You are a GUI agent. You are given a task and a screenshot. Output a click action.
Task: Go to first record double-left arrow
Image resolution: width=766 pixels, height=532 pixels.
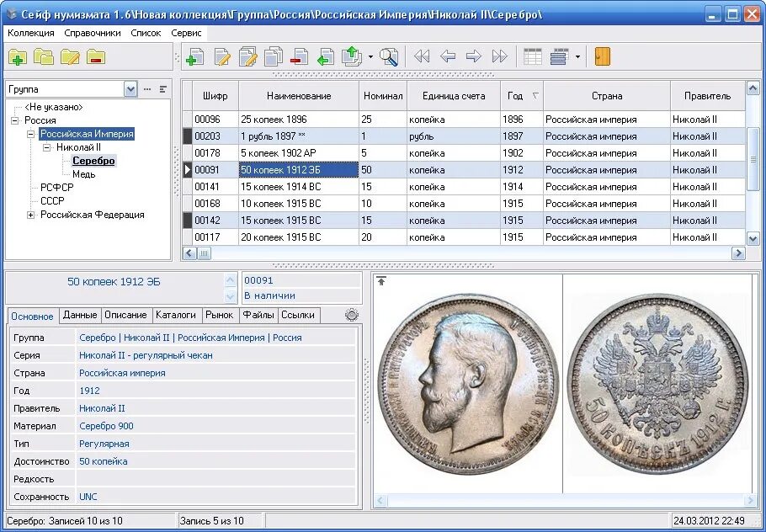coord(422,56)
